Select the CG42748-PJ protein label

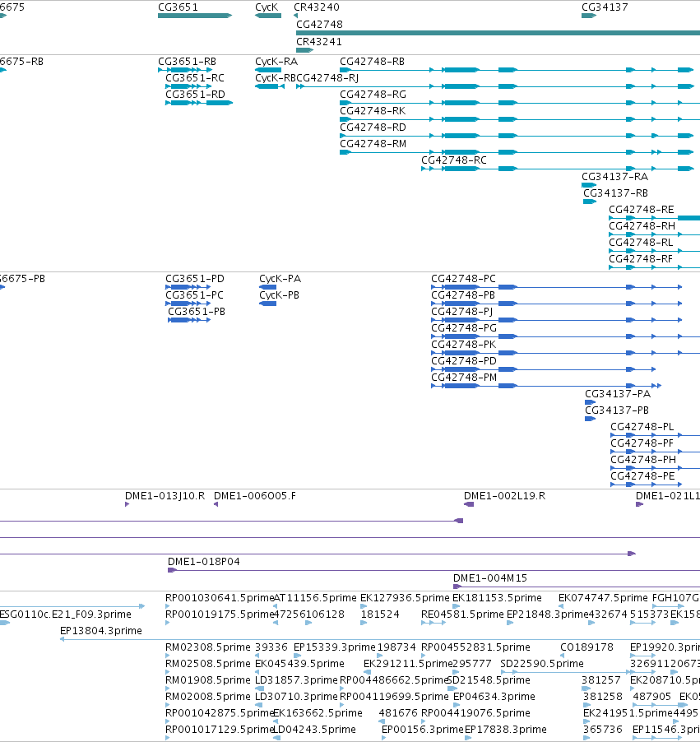(462, 312)
